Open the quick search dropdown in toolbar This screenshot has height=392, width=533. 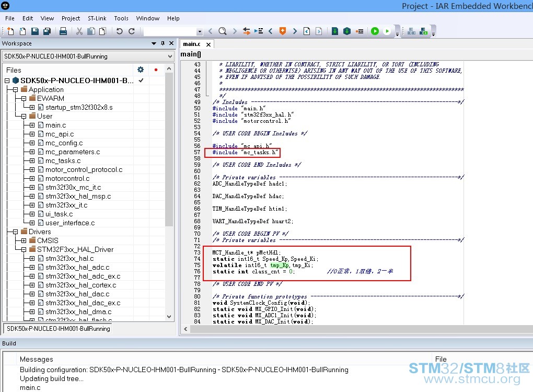200,31
